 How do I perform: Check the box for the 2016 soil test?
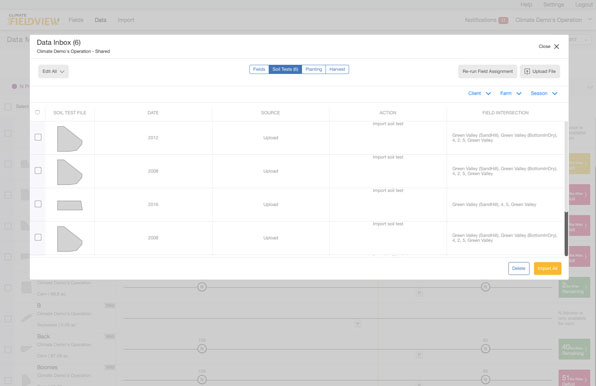click(38, 204)
